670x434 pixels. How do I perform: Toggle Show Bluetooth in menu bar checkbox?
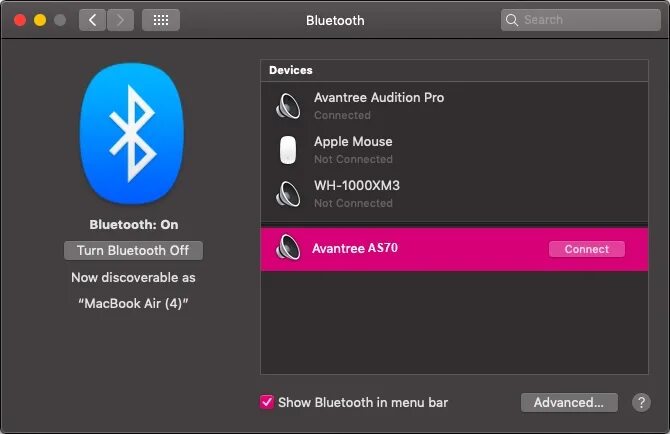pos(267,402)
